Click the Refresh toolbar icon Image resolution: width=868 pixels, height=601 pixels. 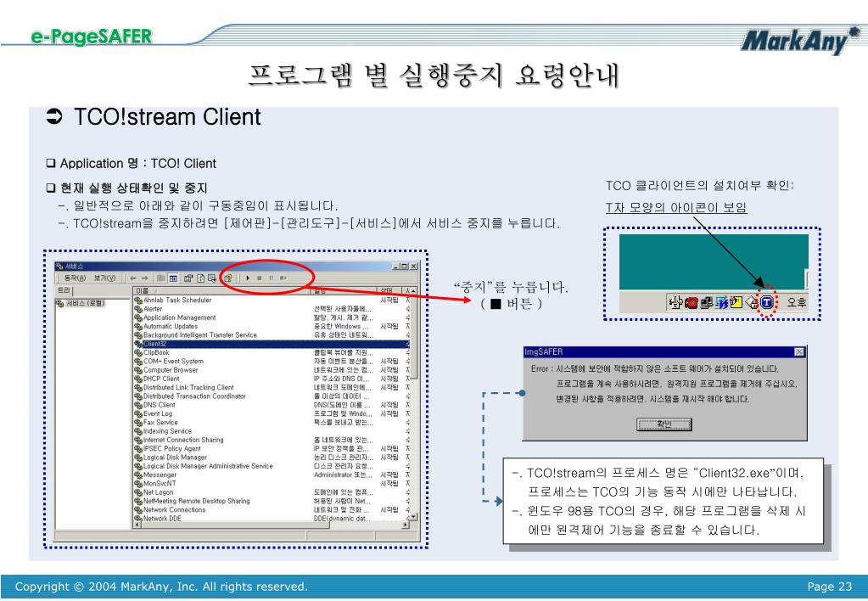tap(200, 278)
